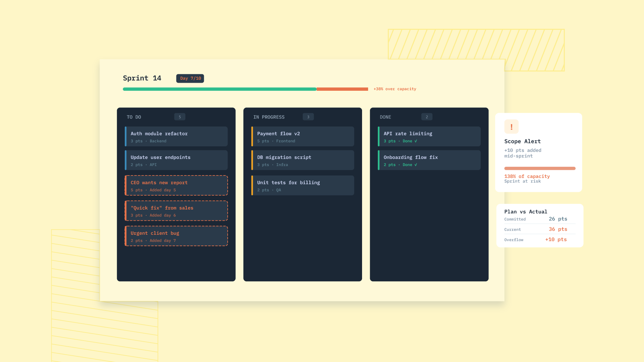This screenshot has width=644, height=362.
Task: Click the DONE count badge 2
Action: [x=427, y=117]
